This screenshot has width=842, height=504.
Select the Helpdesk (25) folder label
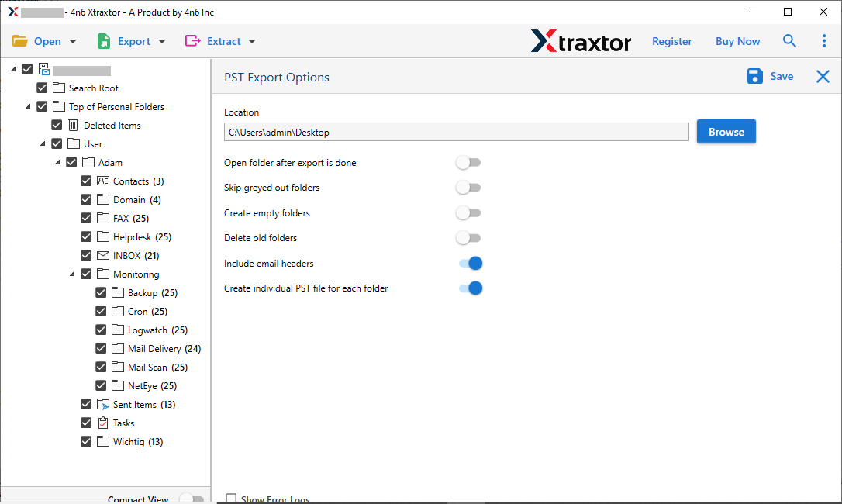pos(143,237)
